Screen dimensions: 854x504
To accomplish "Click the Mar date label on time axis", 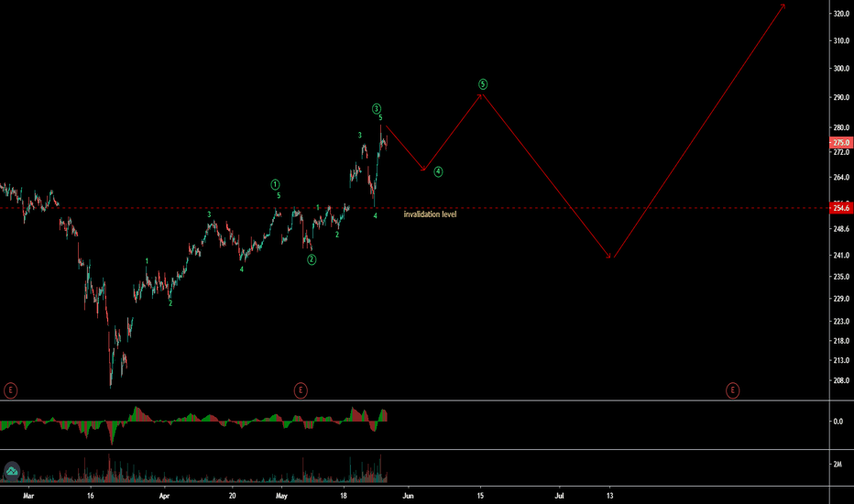I will click(29, 496).
